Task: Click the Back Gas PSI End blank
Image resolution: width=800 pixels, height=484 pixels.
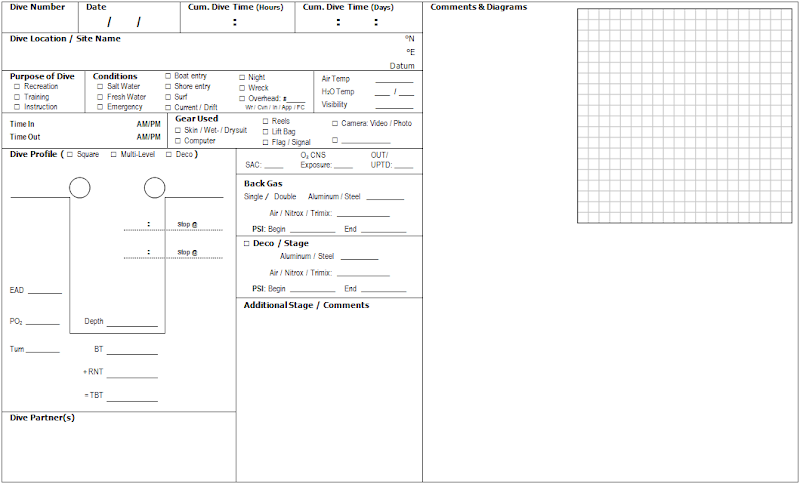Action: tap(384, 231)
